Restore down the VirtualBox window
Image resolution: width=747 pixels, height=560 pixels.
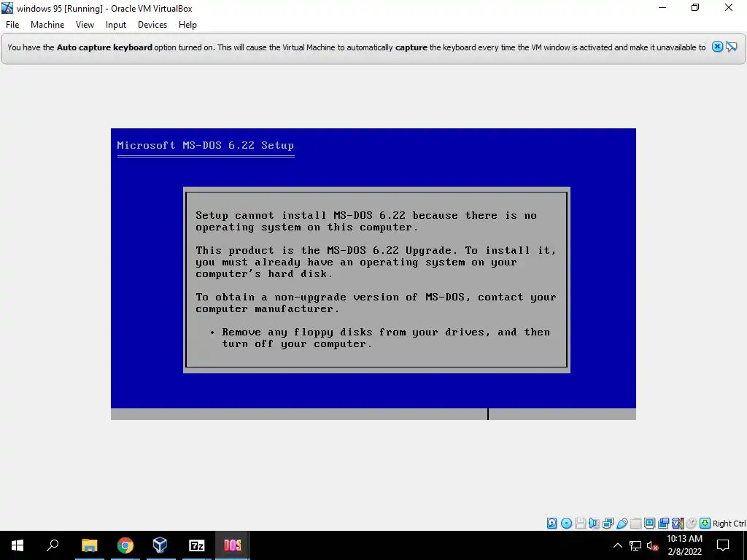click(x=695, y=8)
